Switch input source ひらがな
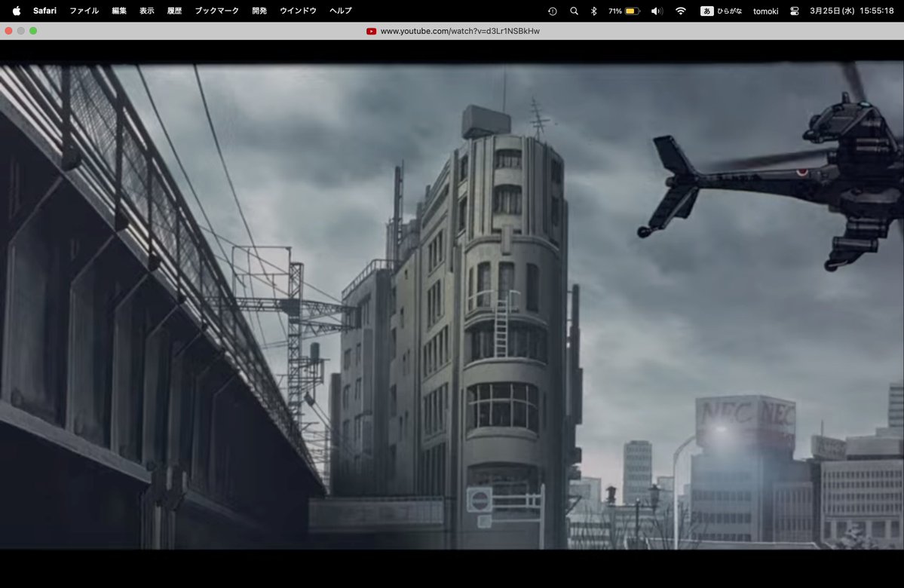Image resolution: width=904 pixels, height=588 pixels. coord(722,11)
